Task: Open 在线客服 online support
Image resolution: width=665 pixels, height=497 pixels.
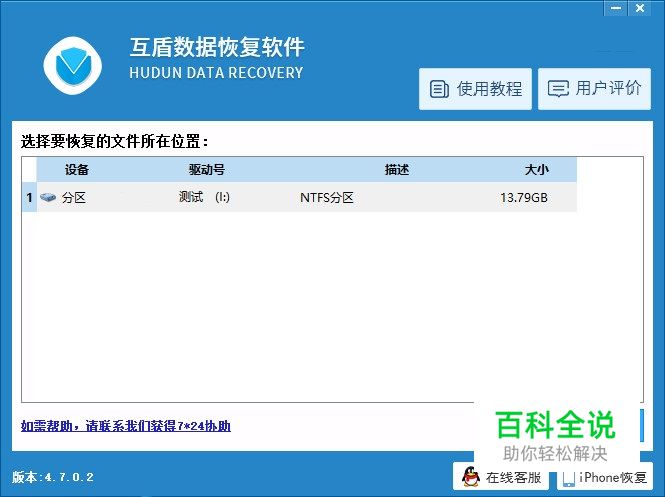Action: pyautogui.click(x=500, y=477)
